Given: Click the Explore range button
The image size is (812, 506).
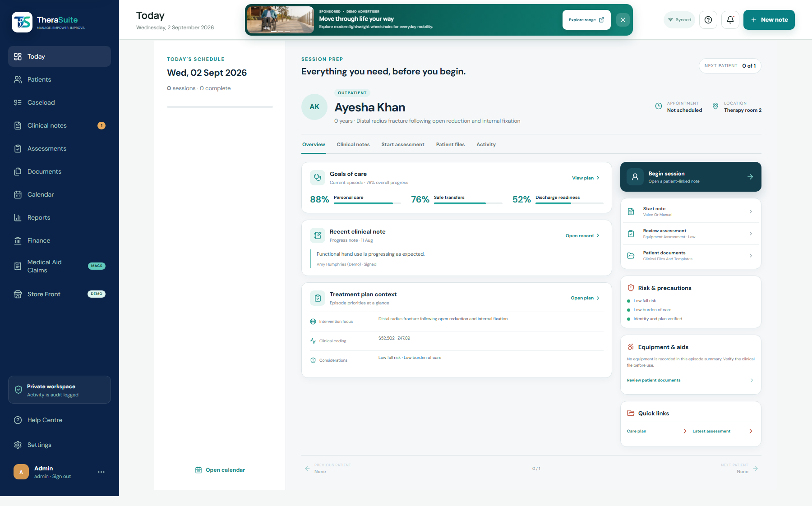Looking at the screenshot, I should tap(586, 20).
